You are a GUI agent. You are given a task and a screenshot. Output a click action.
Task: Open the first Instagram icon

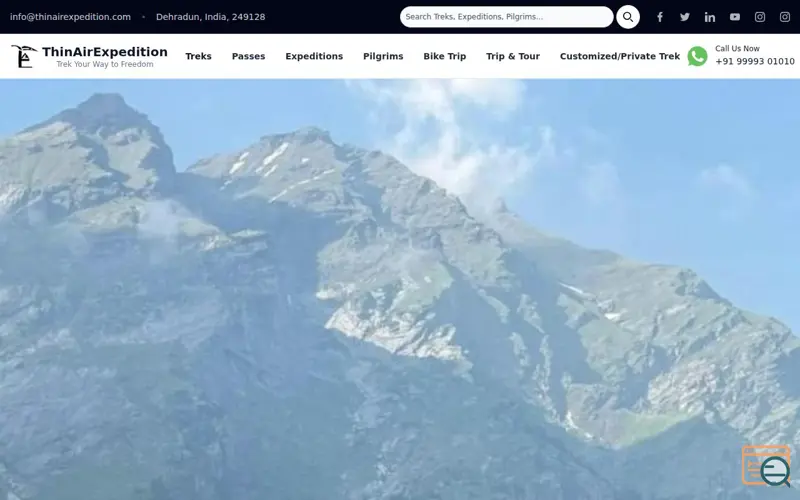coord(760,17)
